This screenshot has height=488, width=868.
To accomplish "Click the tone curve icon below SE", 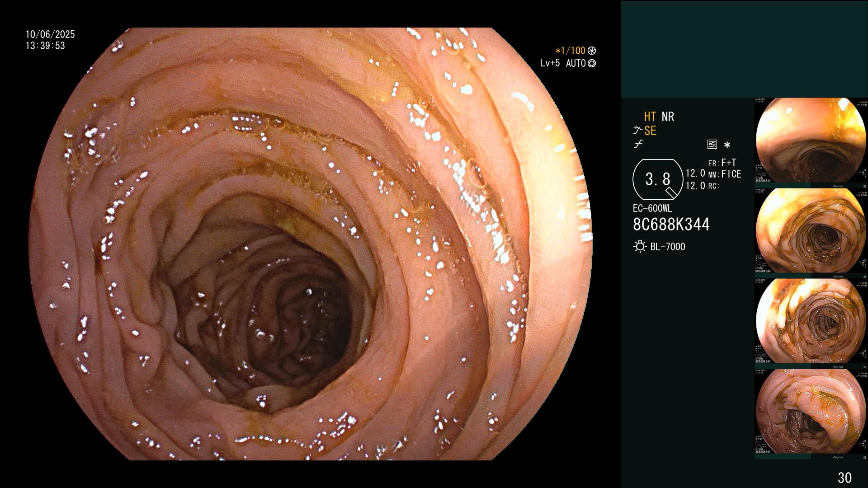I will [638, 144].
